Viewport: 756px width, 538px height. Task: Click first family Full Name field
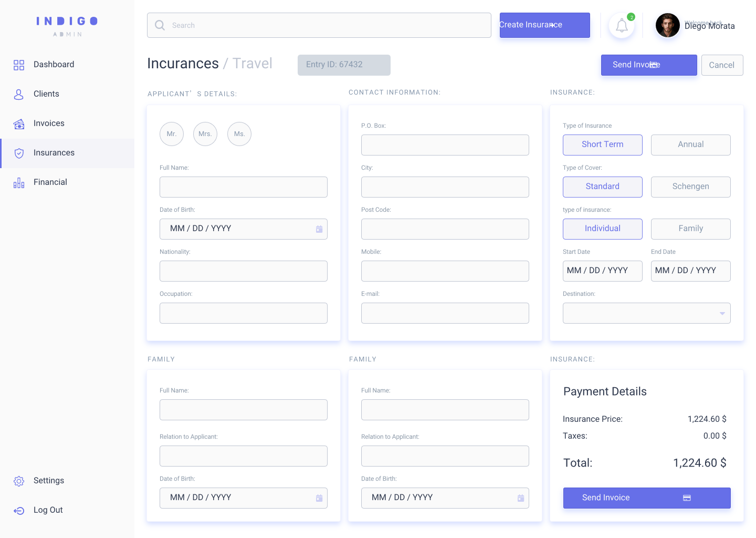click(244, 410)
